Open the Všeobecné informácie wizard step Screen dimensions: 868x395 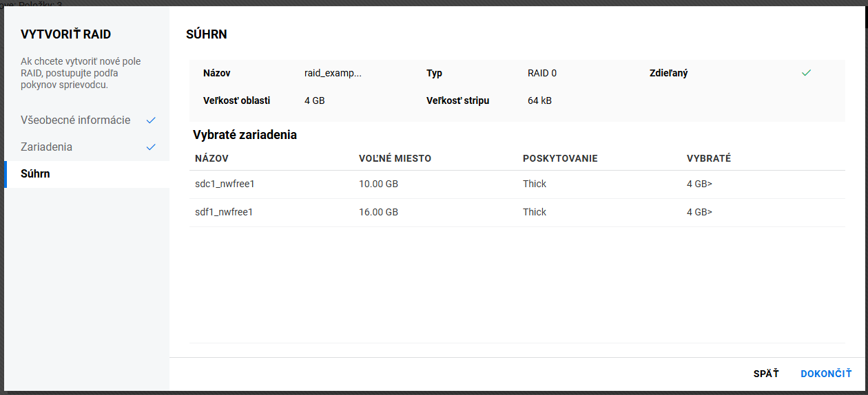pyautogui.click(x=76, y=120)
